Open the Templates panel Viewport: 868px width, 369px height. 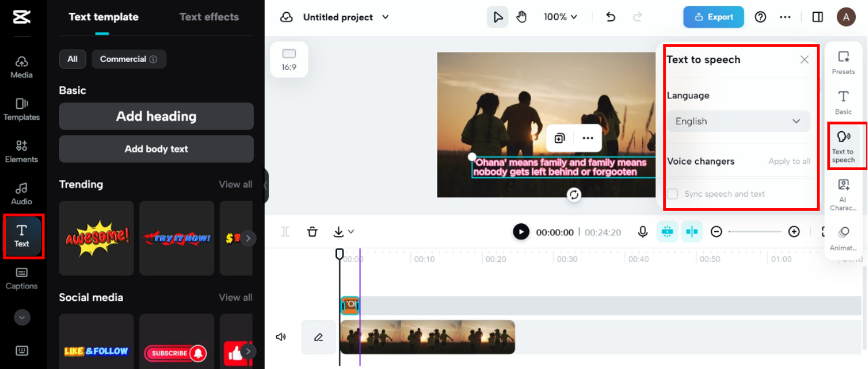(21, 109)
